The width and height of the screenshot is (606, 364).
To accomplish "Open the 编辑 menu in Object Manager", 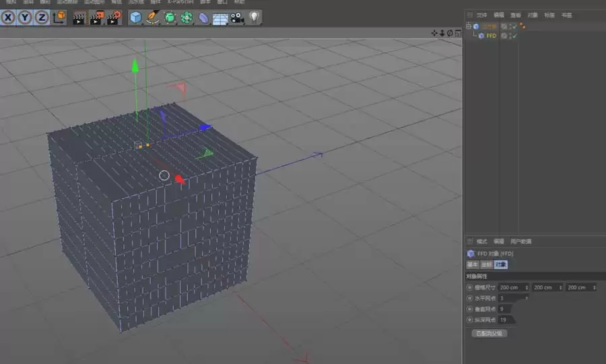I will click(498, 15).
